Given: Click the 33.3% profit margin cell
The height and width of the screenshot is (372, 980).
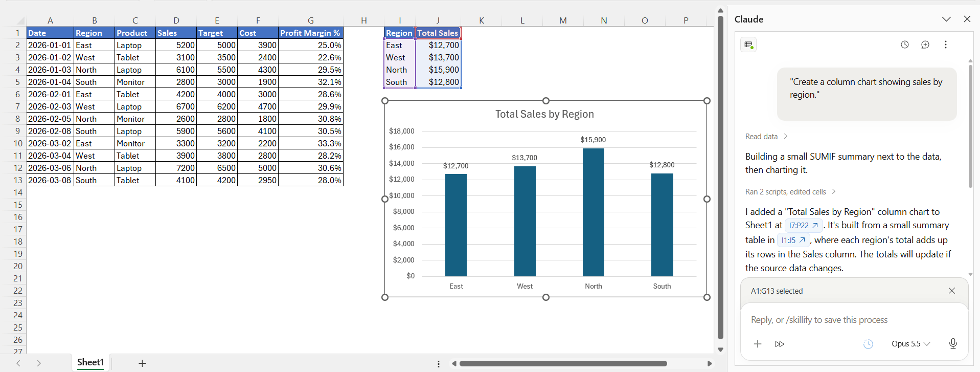Looking at the screenshot, I should click(x=311, y=143).
